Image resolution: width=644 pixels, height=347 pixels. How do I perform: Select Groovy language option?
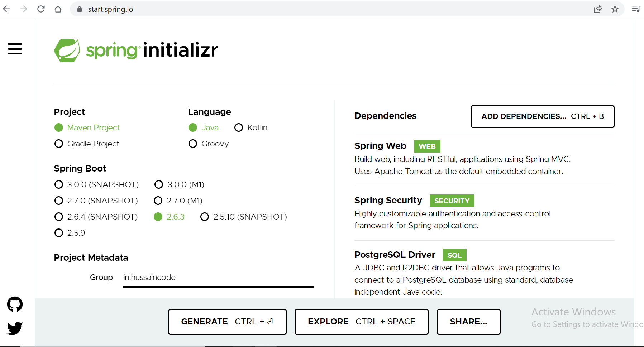point(192,144)
